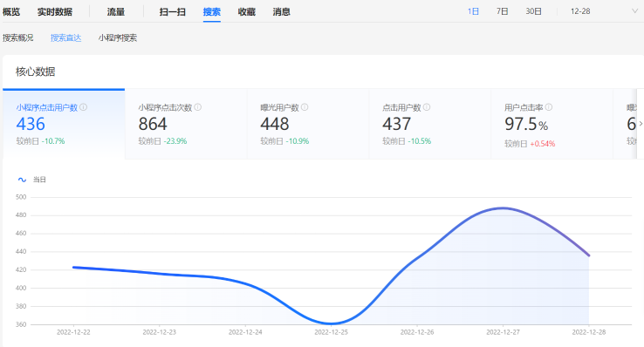The image size is (644, 347).
Task: Click the 2022-12-25 chart low point
Action: click(331, 323)
